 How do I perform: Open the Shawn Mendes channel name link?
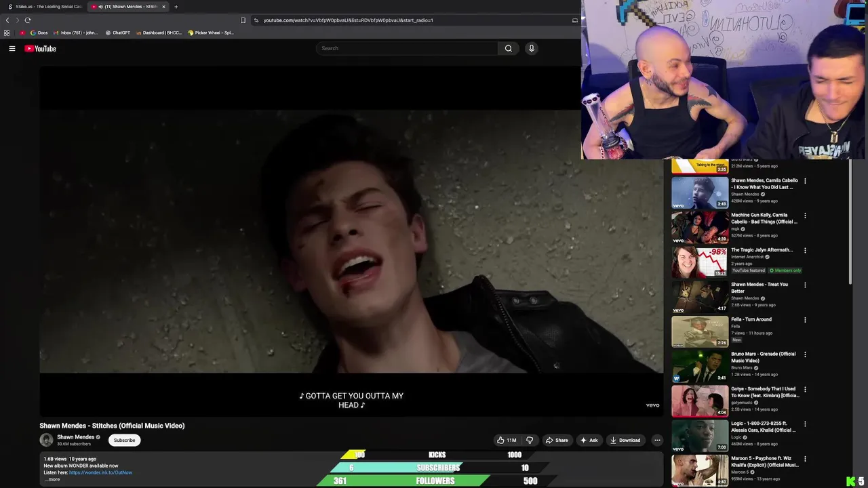(x=75, y=437)
